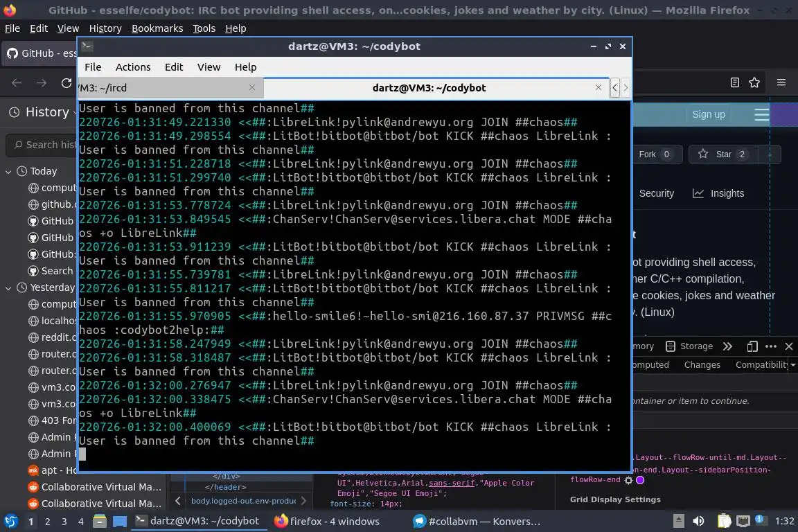Close the ~/codybot terminal tab
The width and height of the screenshot is (798, 532).
598,87
